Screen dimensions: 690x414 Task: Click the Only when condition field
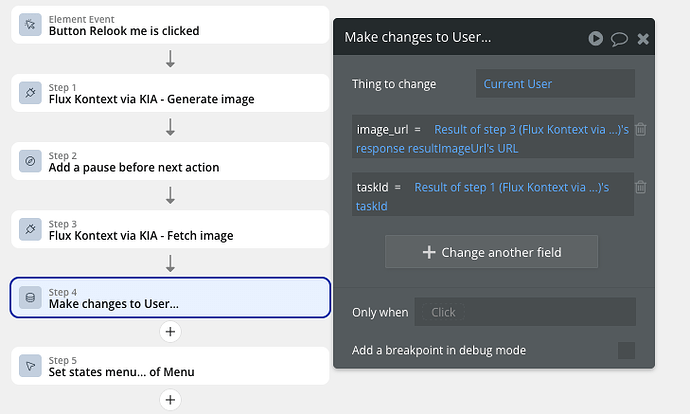pyautogui.click(x=524, y=312)
